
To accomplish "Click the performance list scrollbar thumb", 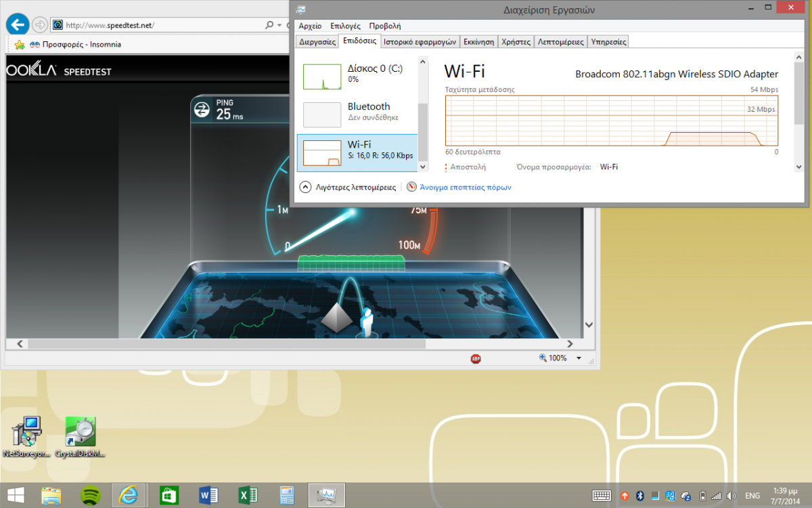I will [x=424, y=131].
